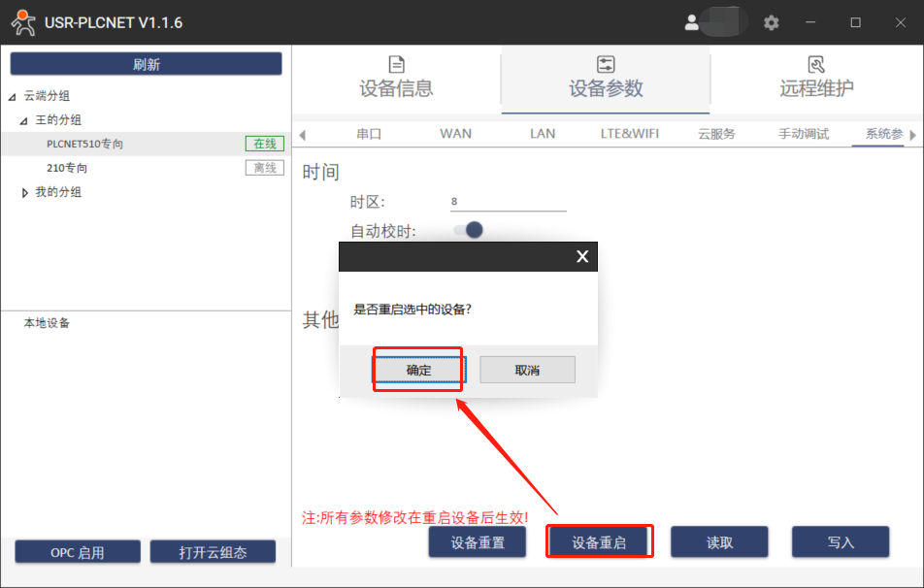Click the 远程维护 maintenance icon

tap(816, 65)
